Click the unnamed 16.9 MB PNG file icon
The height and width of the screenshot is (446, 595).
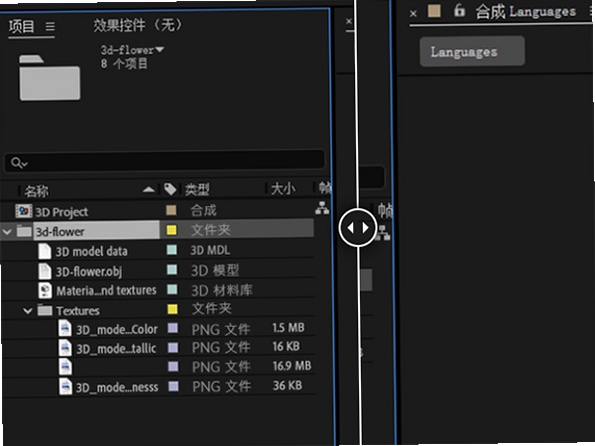[x=66, y=367]
